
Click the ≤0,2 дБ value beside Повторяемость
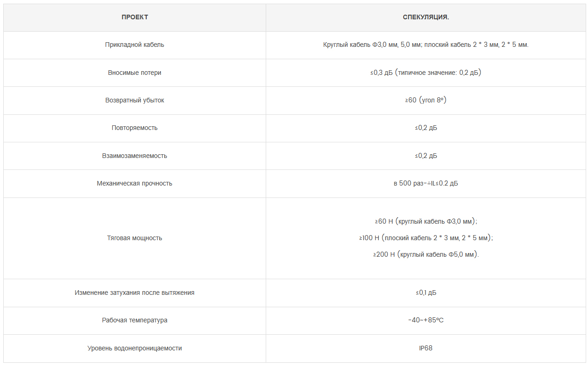426,128
